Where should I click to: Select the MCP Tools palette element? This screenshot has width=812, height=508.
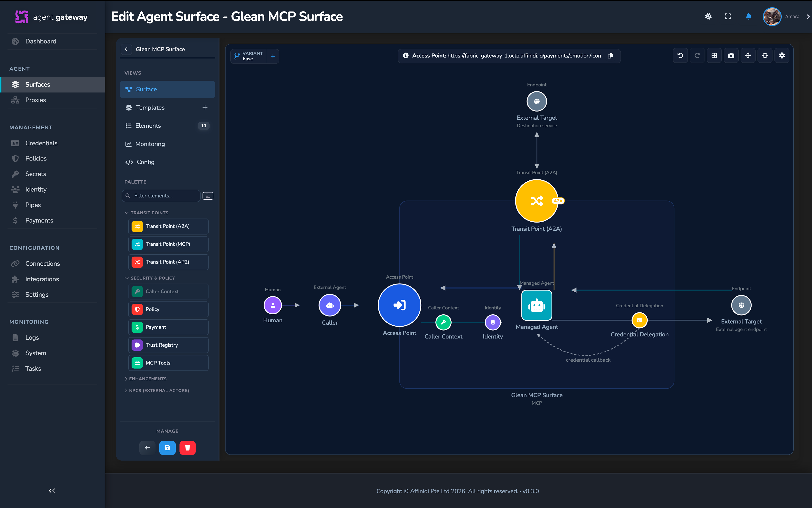(168, 363)
